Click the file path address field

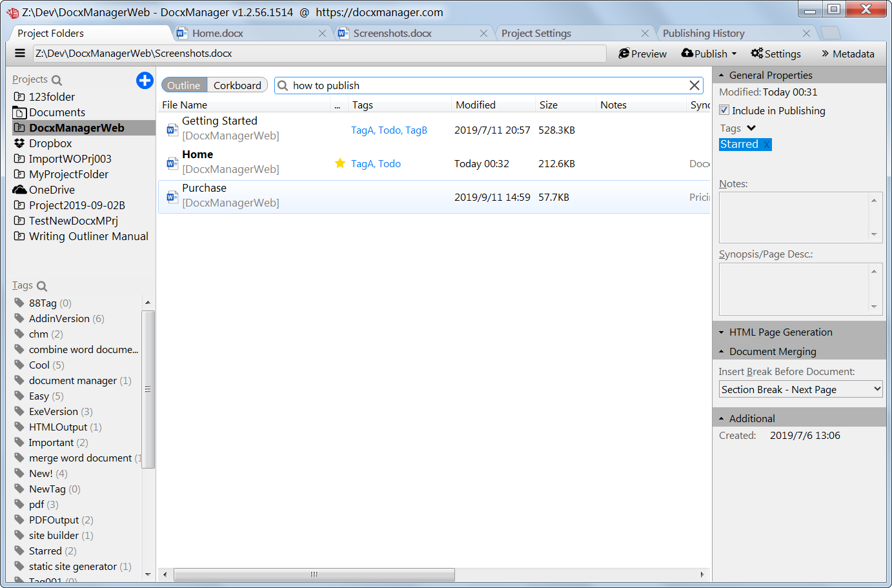pos(319,54)
